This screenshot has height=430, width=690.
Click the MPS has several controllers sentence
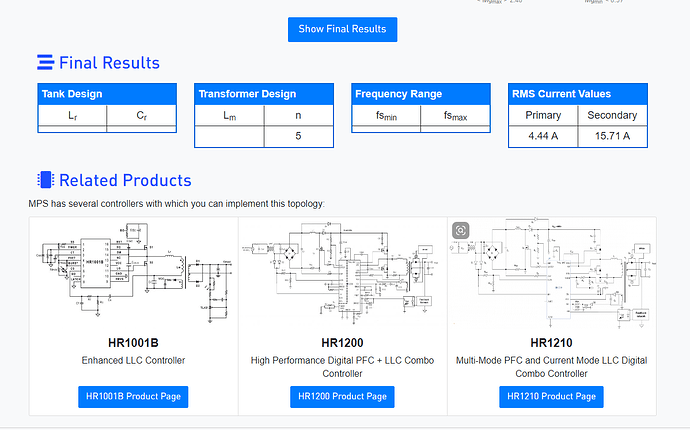click(176, 204)
